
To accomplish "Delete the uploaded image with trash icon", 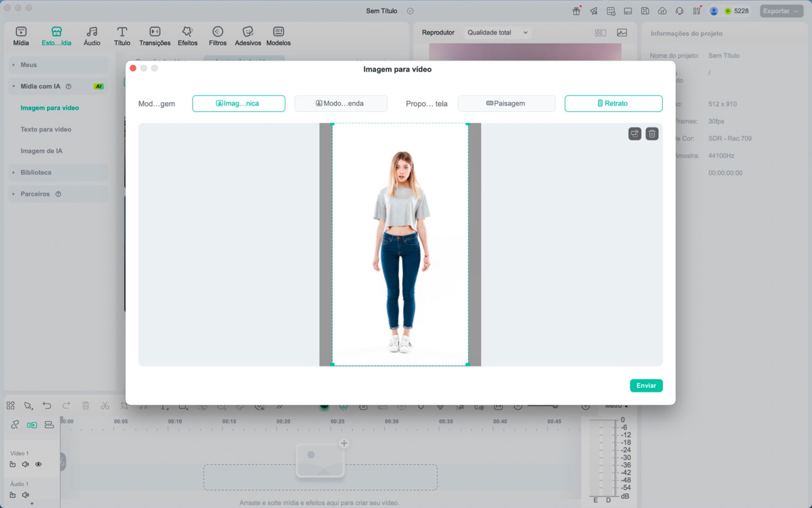I will pos(652,134).
